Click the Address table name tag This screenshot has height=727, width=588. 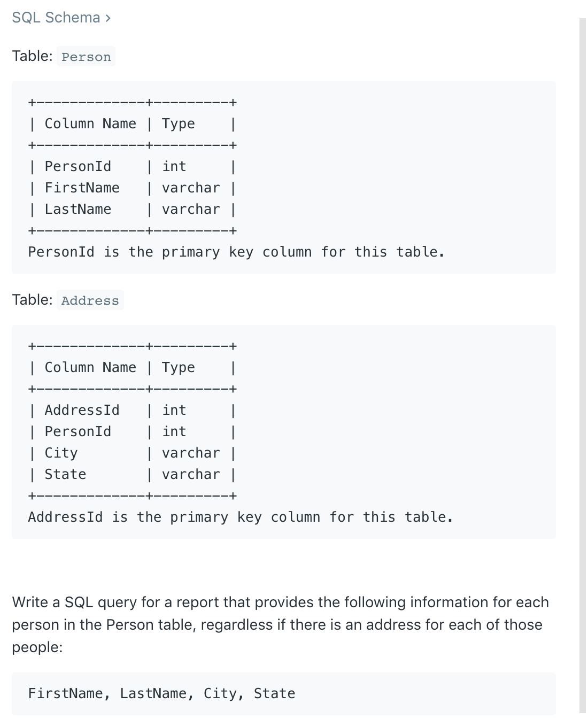(90, 300)
